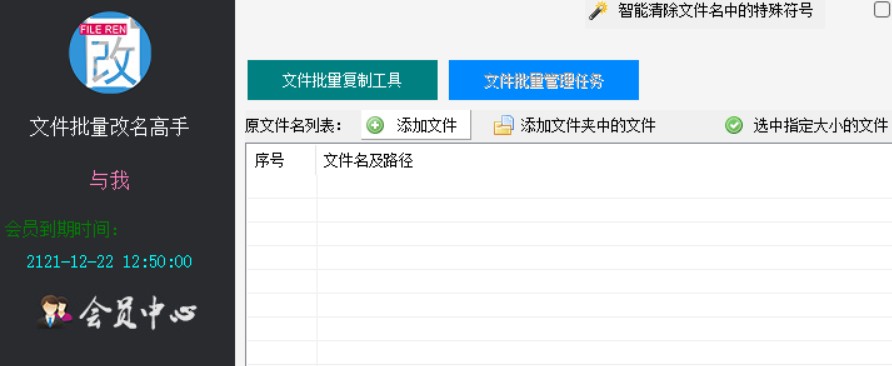892x366 pixels.
Task: Open 文件批量管理任务
Action: point(544,80)
